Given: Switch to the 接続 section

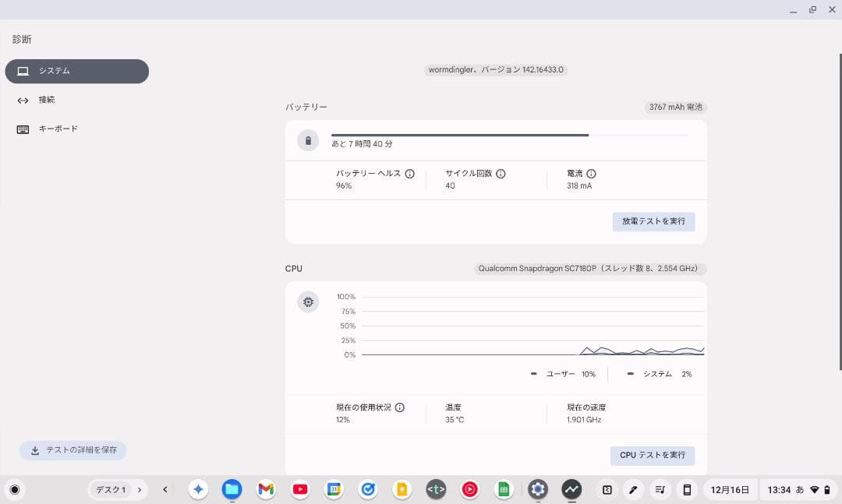Looking at the screenshot, I should click(47, 100).
